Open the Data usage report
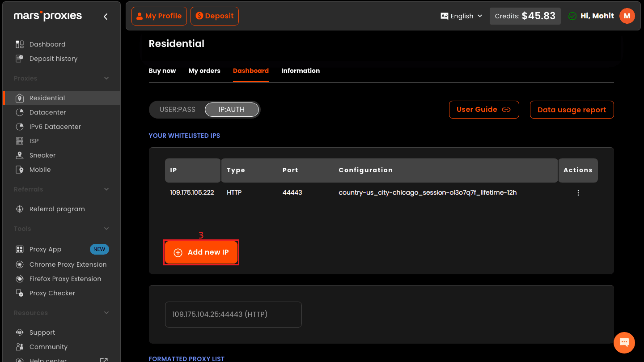The height and width of the screenshot is (362, 644). coord(572,110)
